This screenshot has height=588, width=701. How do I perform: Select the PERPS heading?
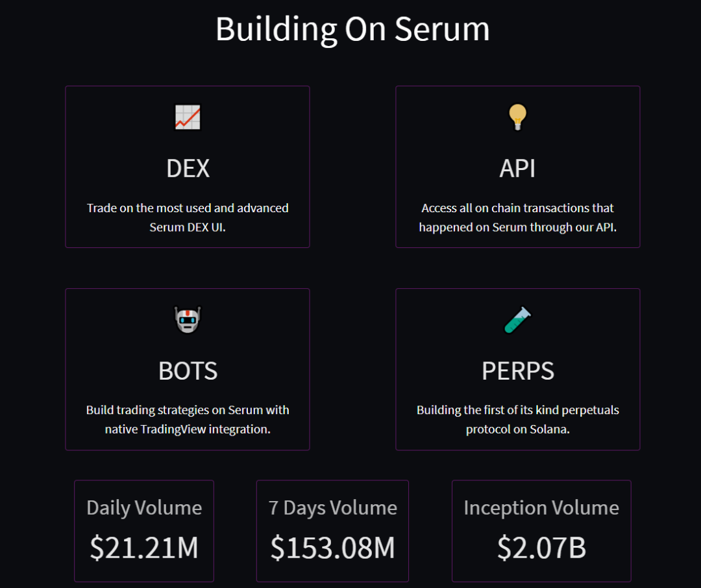pos(517,371)
